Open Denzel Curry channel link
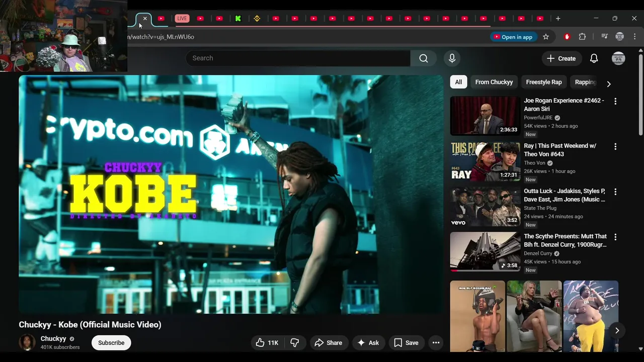The height and width of the screenshot is (362, 644). point(538,253)
